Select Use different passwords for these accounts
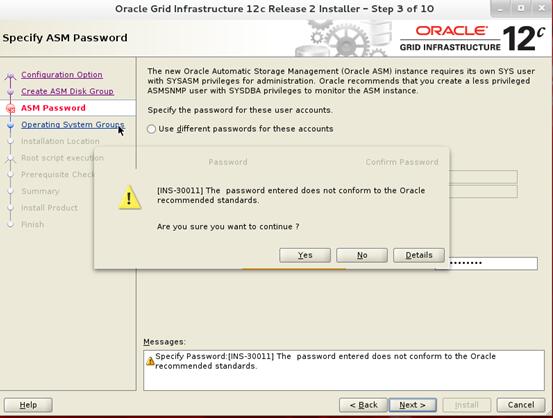Viewport: 553px width, 418px height. 151,129
